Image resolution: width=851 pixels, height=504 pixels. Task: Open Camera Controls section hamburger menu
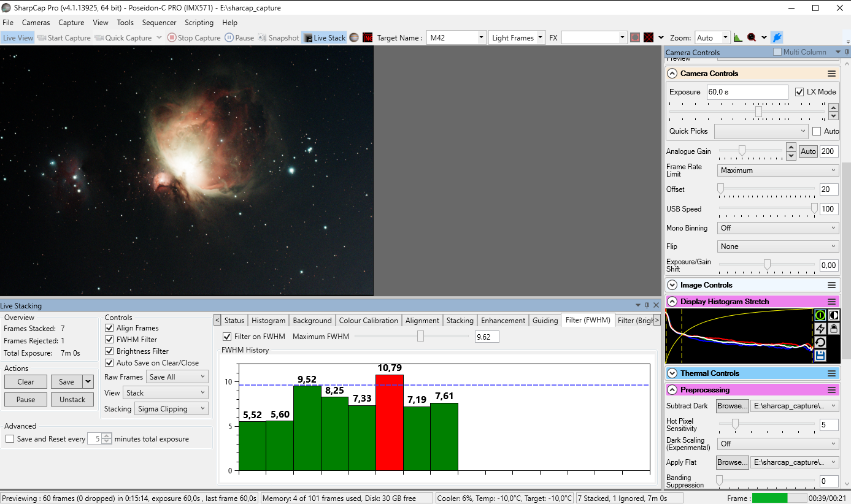pyautogui.click(x=832, y=74)
